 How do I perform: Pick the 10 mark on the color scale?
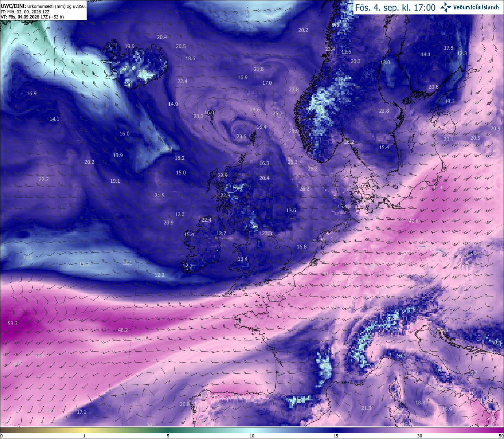(x=252, y=436)
